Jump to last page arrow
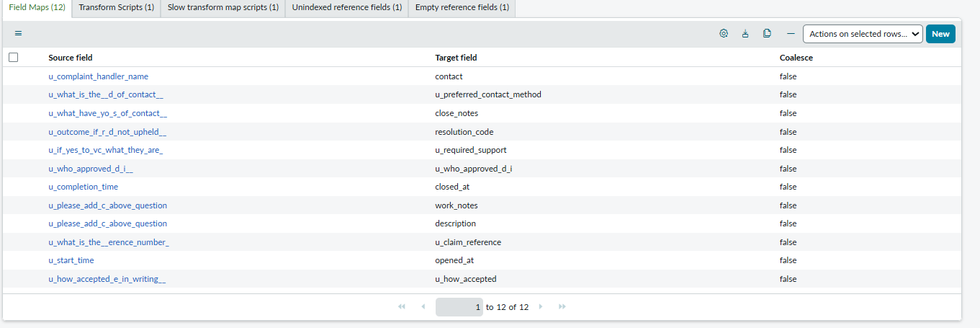The height and width of the screenshot is (328, 980). (x=562, y=307)
